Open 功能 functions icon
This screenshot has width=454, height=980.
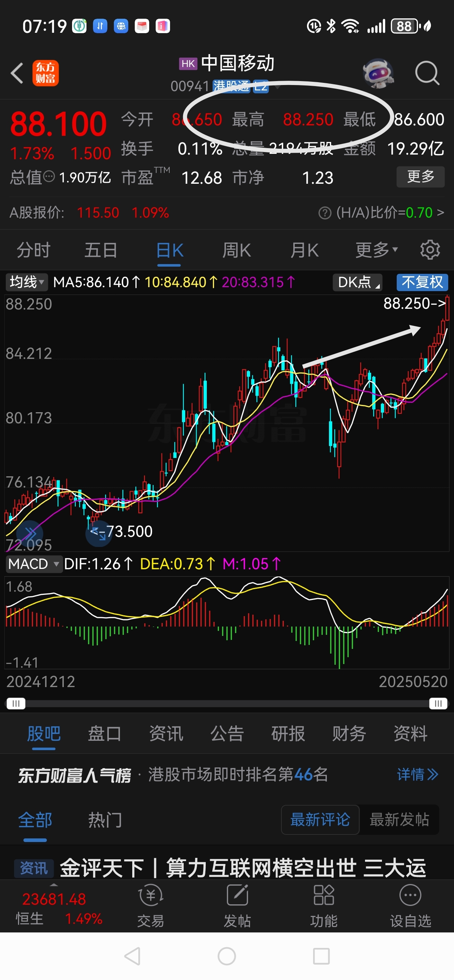pos(324,906)
